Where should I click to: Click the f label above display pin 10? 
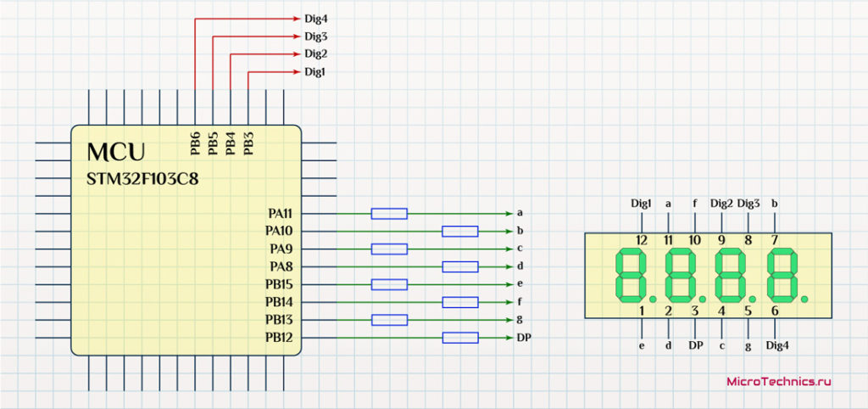pos(695,204)
